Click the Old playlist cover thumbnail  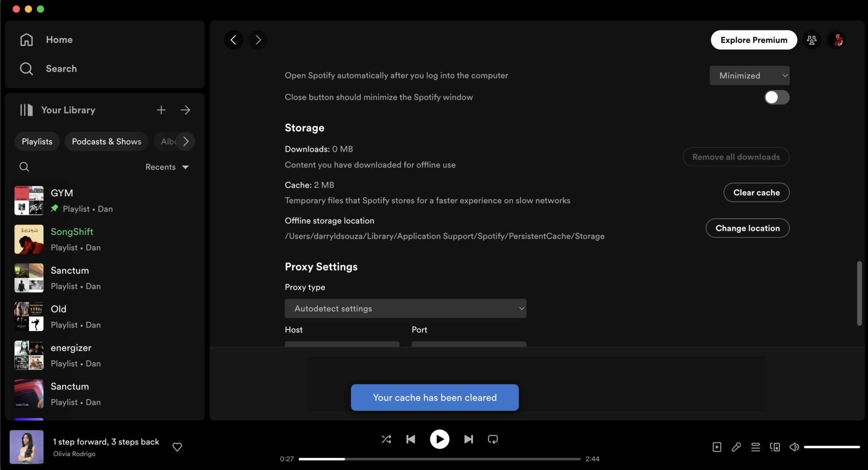pyautogui.click(x=29, y=317)
